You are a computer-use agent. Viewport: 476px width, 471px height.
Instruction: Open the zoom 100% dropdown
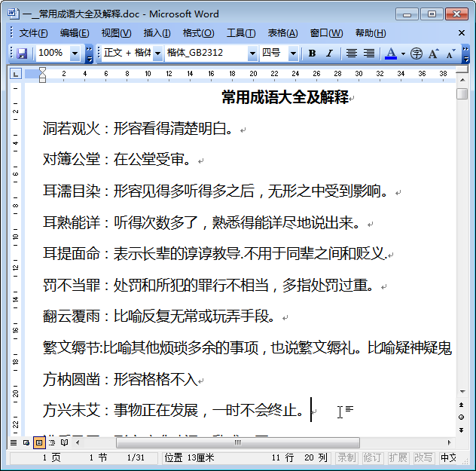coord(75,54)
